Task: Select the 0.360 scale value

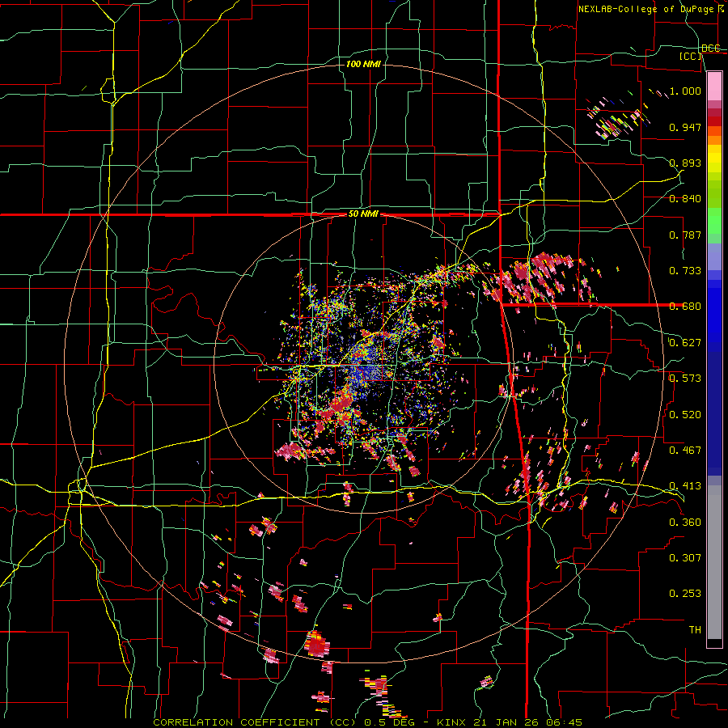Action: click(x=685, y=522)
